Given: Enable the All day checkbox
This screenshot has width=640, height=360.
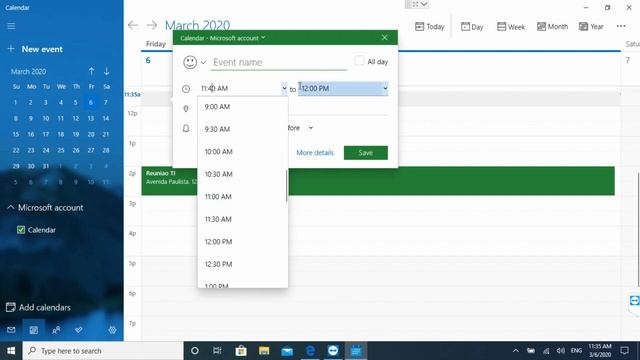Looking at the screenshot, I should pyautogui.click(x=359, y=61).
